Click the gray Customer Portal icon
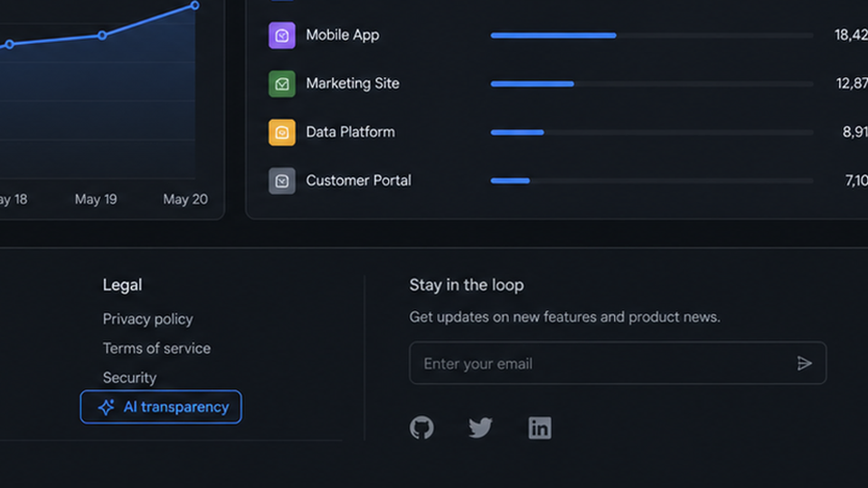868x488 pixels. pos(282,181)
